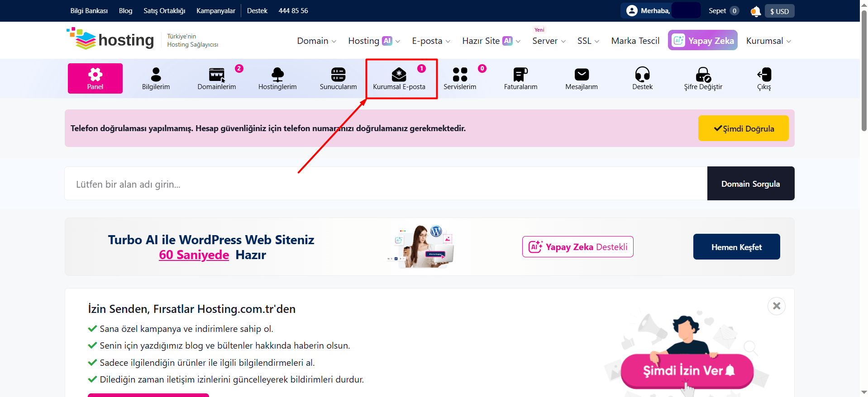Open Marka Tescil menu item
This screenshot has width=868, height=397.
click(635, 41)
